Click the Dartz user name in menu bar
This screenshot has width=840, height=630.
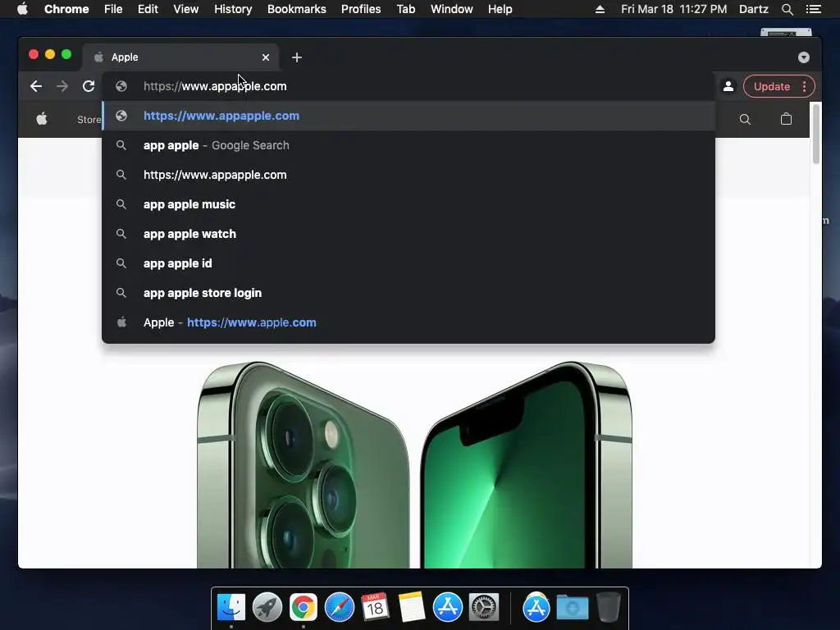point(753,9)
